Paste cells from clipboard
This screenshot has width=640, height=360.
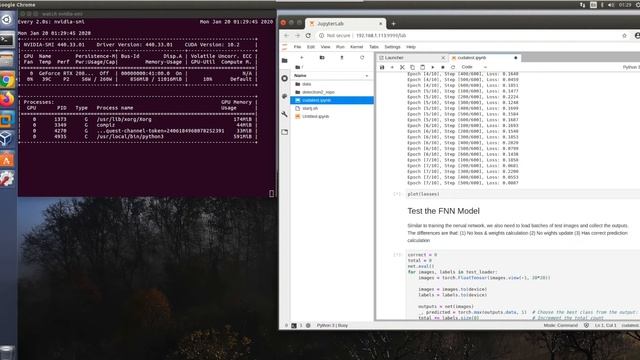tap(422, 67)
